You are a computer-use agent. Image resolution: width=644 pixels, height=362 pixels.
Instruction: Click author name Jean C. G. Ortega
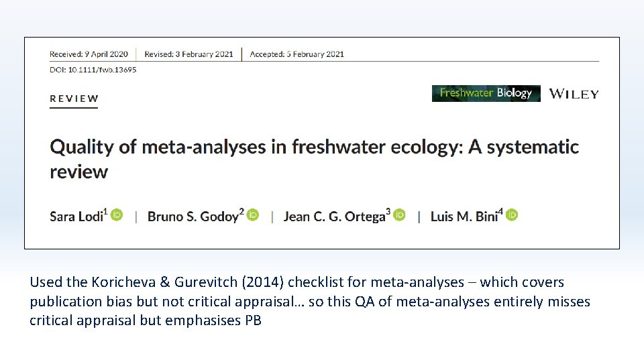335,216
